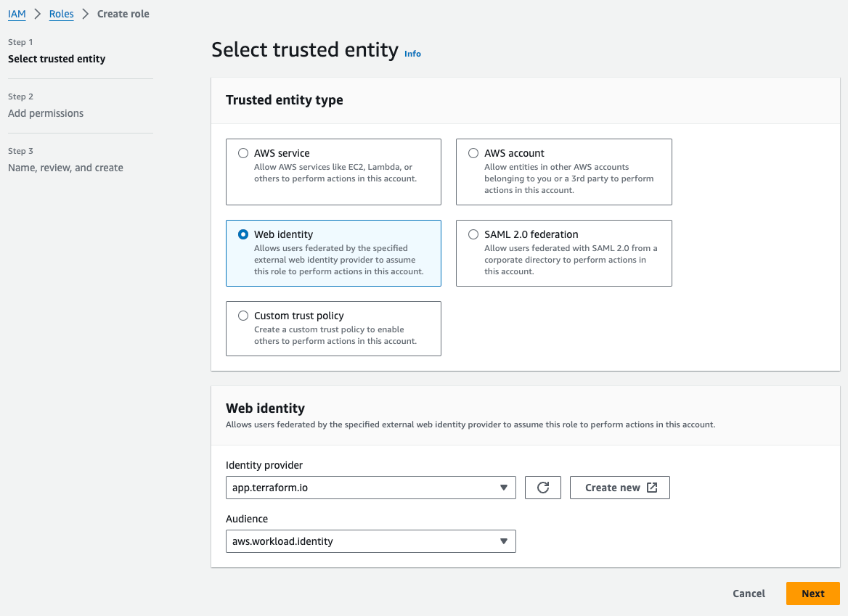Click external link icon on Create new

(x=652, y=488)
